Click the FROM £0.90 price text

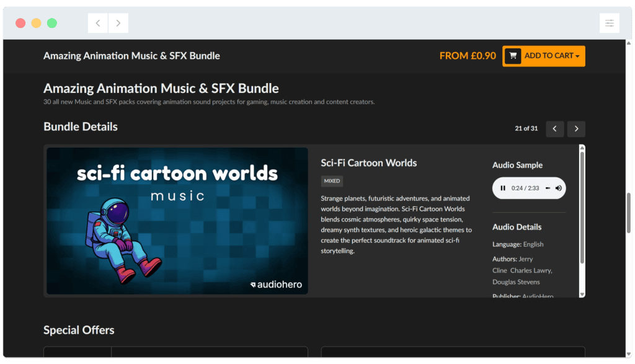coord(468,56)
